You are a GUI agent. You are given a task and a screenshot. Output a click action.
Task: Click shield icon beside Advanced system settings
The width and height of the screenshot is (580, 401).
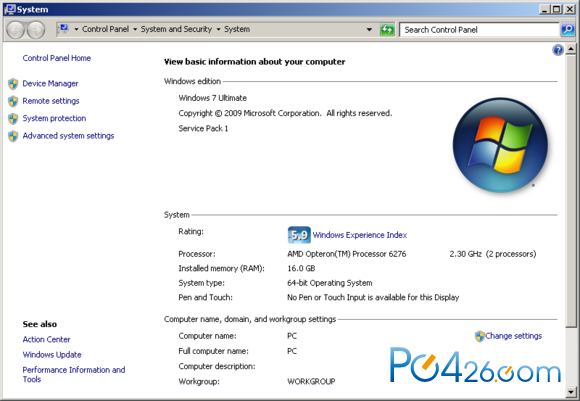[x=13, y=136]
